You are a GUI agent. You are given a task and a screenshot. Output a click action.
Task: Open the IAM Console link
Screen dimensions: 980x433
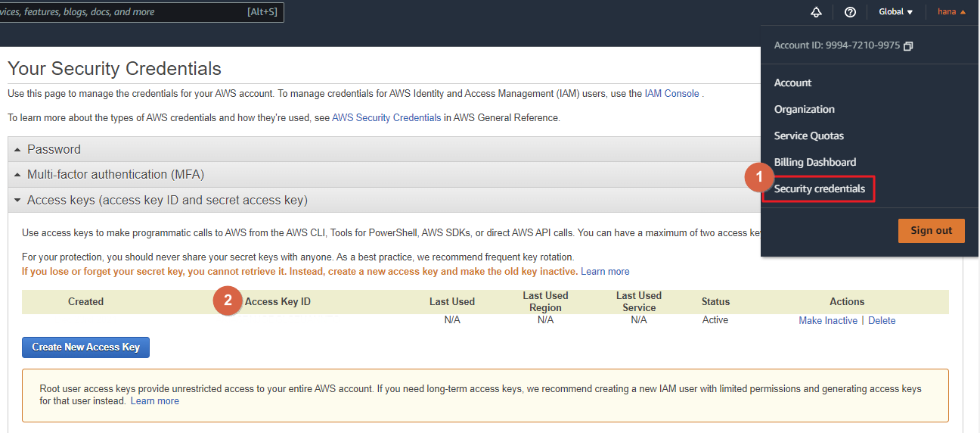click(671, 93)
